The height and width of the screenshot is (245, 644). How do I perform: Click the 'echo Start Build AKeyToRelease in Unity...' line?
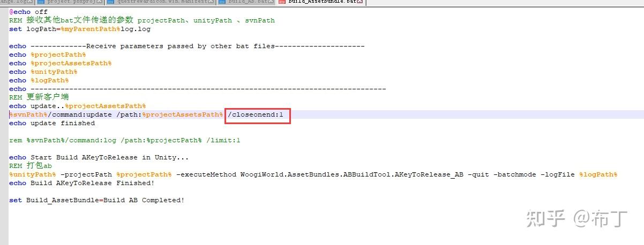pyautogui.click(x=99, y=157)
